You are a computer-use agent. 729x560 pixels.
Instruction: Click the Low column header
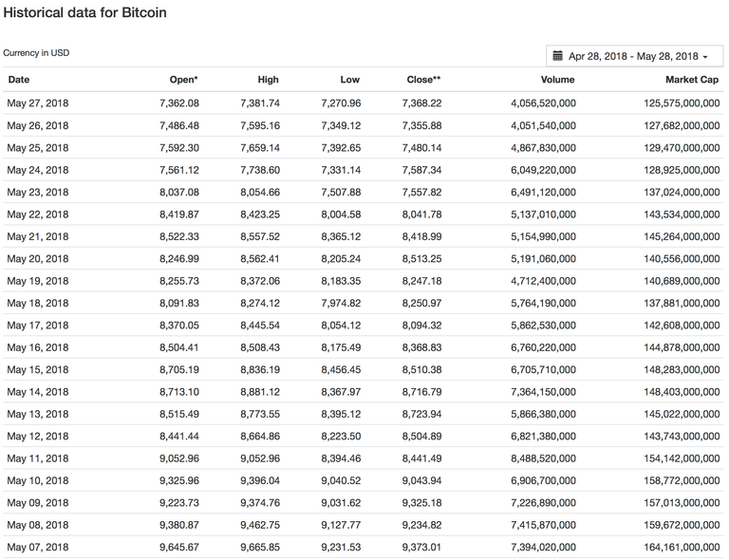pyautogui.click(x=349, y=80)
